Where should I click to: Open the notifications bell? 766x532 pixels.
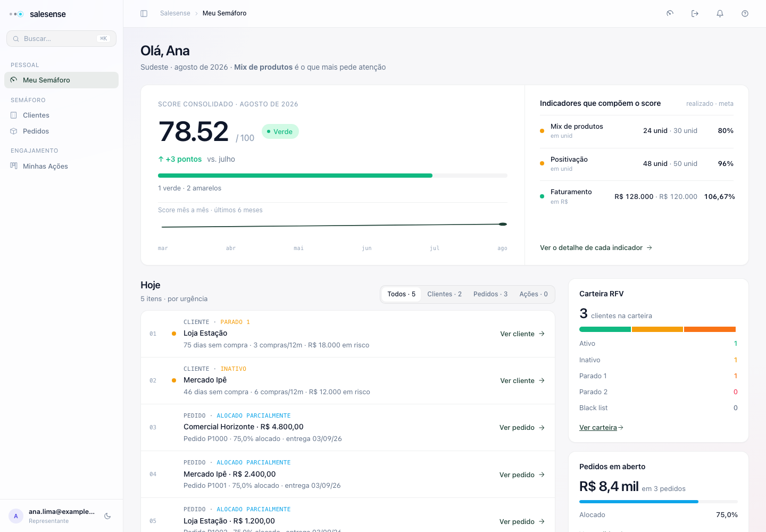(x=720, y=13)
